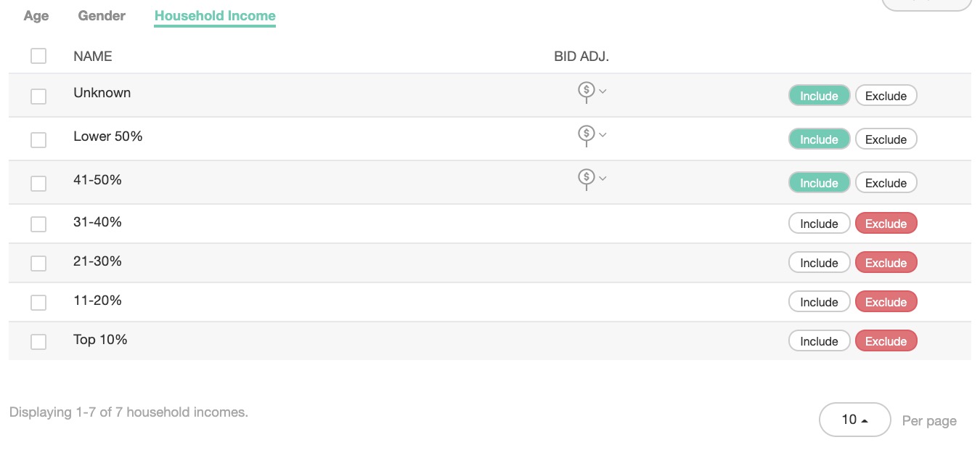Include the 11-20% income group

point(819,302)
